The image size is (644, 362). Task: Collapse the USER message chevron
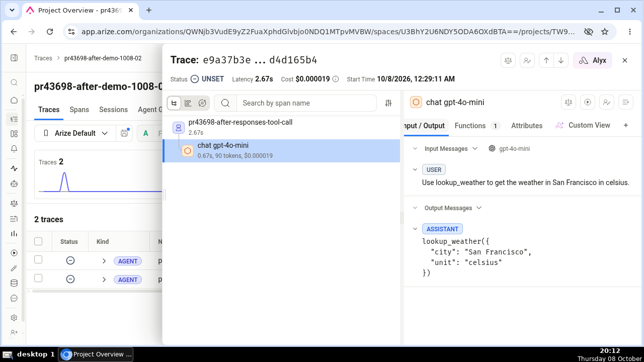tap(415, 170)
